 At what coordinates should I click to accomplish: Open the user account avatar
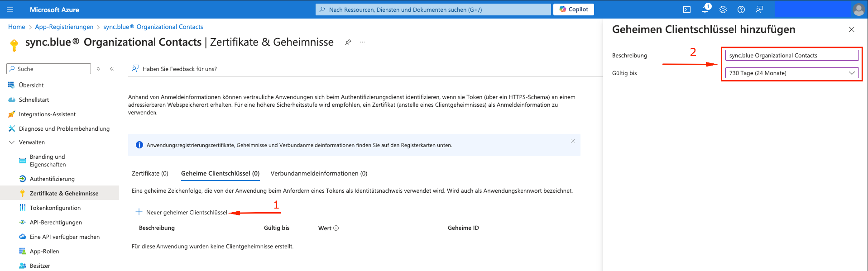[858, 10]
